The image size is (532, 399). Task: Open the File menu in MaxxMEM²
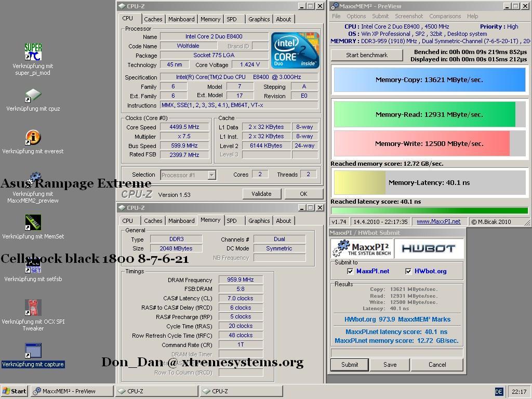coord(336,16)
